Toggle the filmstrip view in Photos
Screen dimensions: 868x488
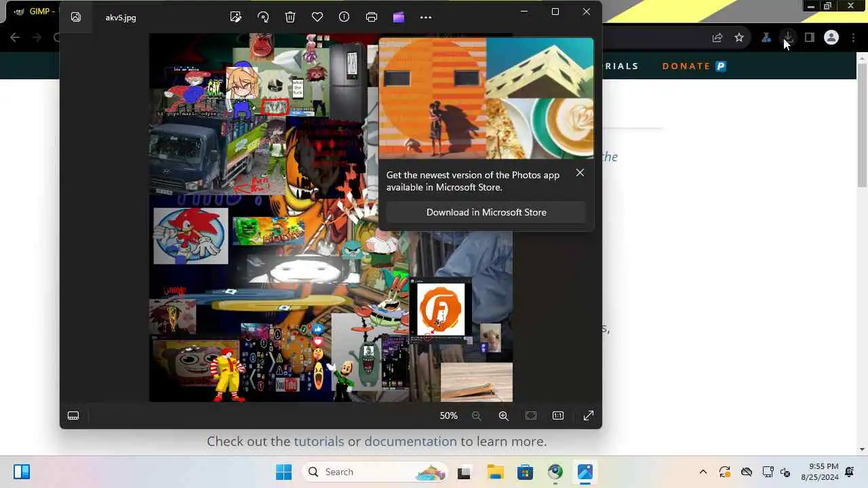73,415
